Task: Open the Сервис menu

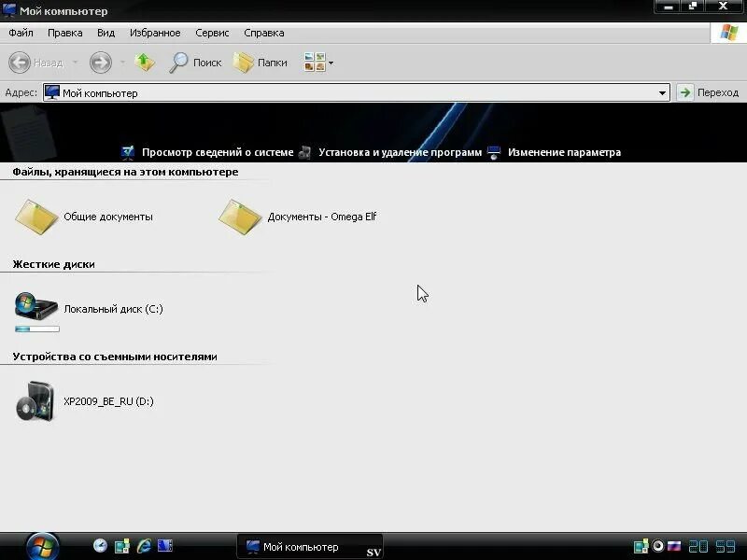Action: tap(212, 33)
